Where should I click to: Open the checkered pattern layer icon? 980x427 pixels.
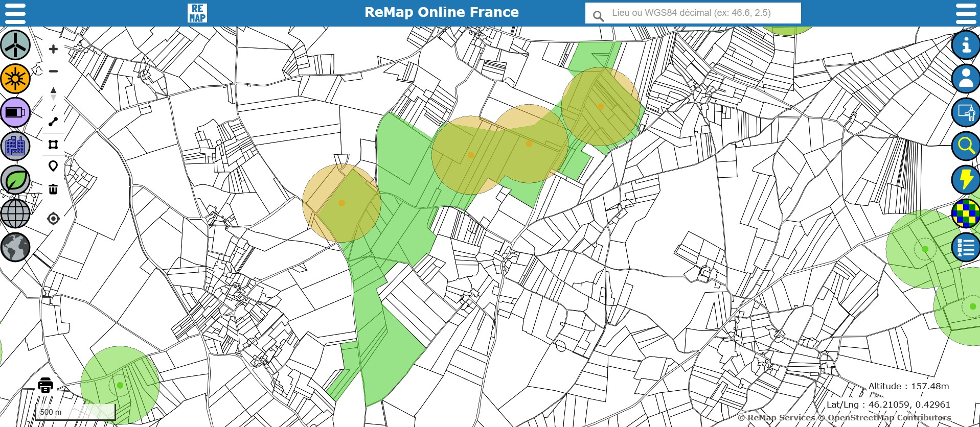pyautogui.click(x=966, y=213)
